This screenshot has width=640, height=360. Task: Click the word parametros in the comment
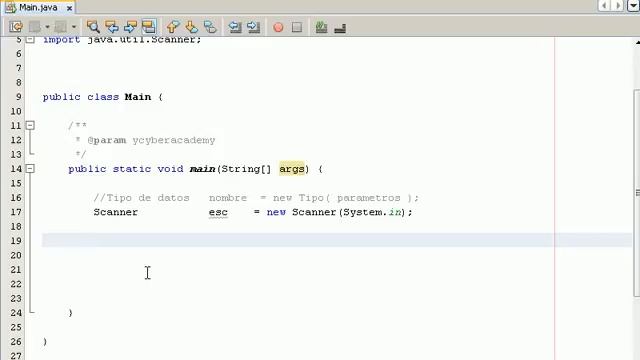click(369, 198)
